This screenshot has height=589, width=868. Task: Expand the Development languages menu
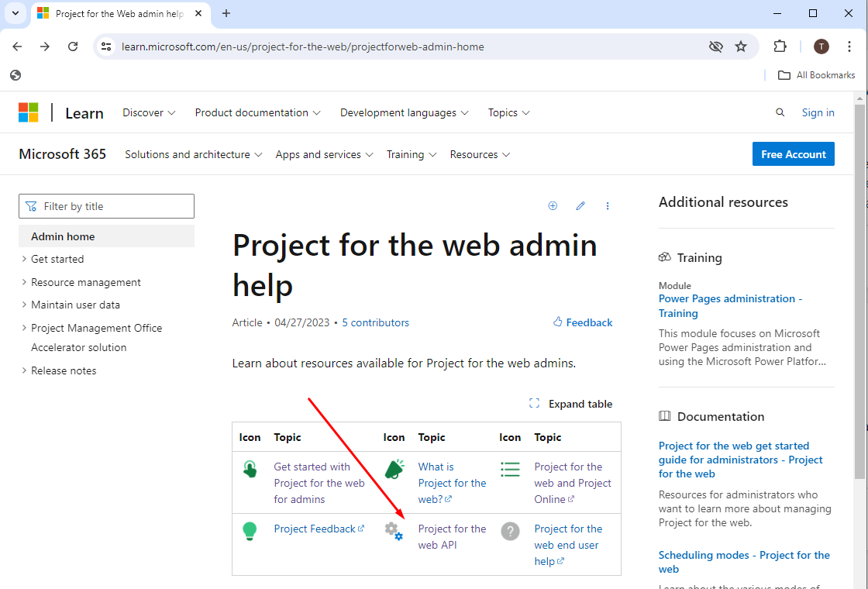[x=404, y=112]
